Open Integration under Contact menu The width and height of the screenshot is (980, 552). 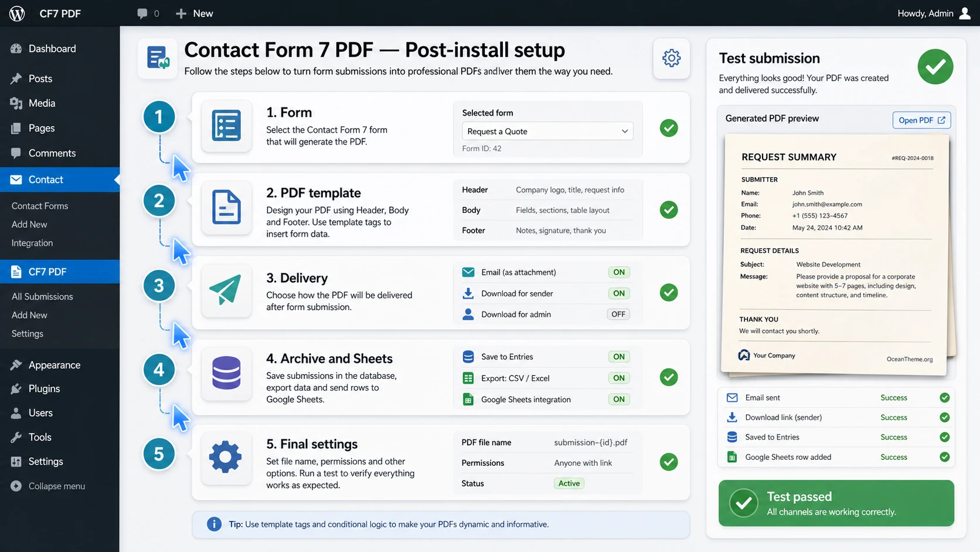32,243
